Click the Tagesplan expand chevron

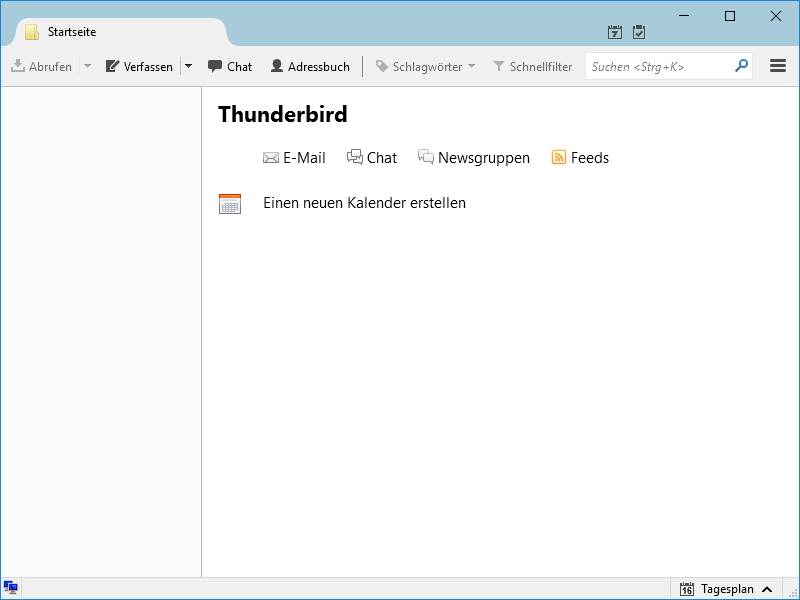click(767, 589)
